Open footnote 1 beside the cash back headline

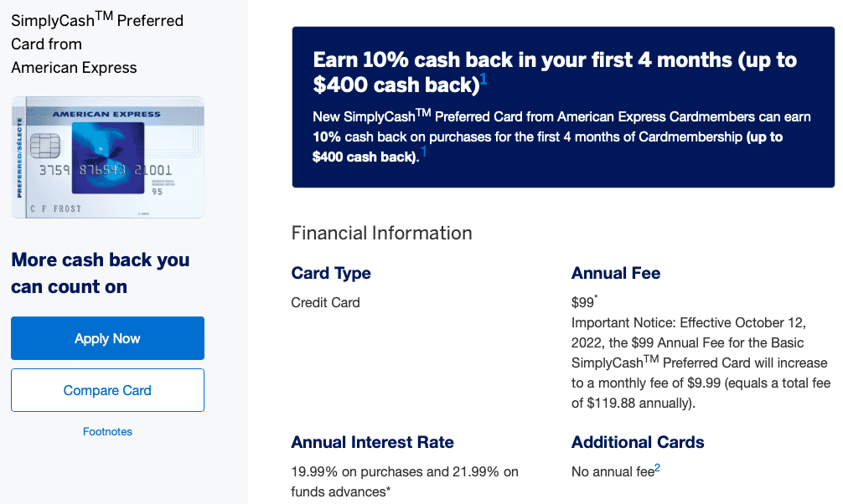point(484,81)
